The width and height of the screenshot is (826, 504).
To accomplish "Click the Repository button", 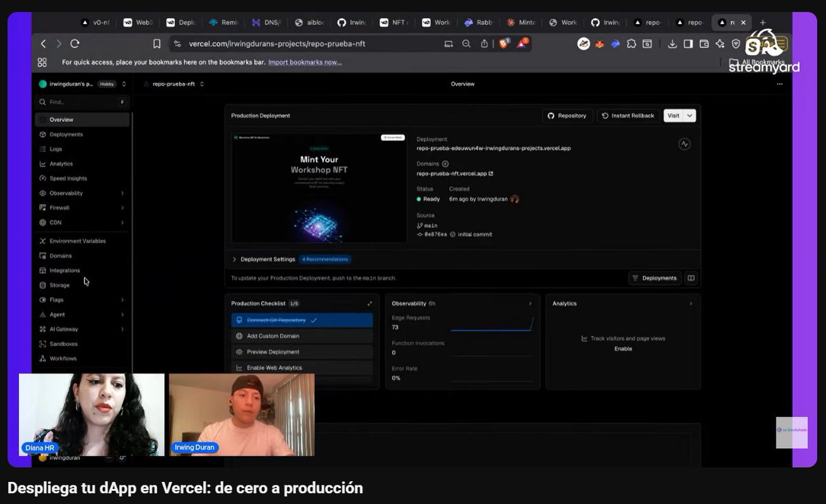I will (568, 116).
